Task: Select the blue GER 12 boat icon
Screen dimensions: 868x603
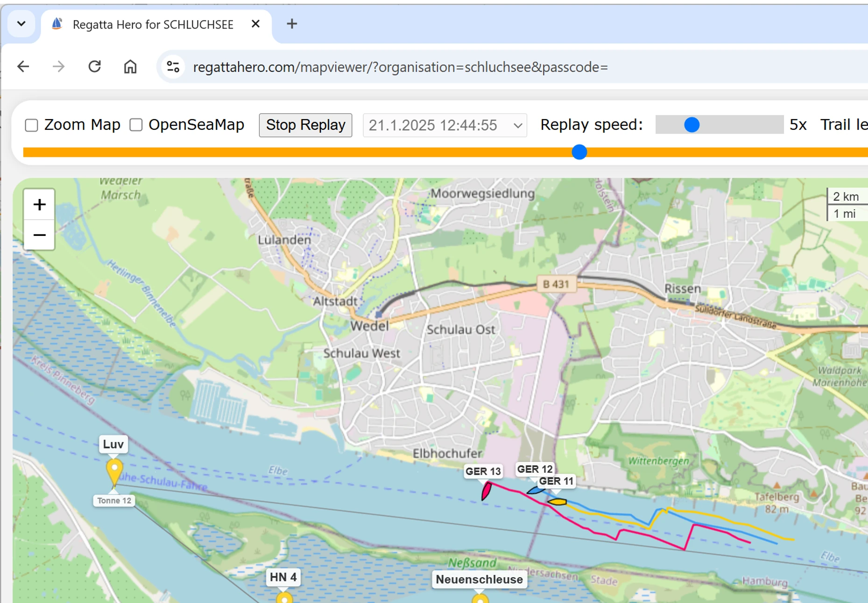Action: coord(535,490)
